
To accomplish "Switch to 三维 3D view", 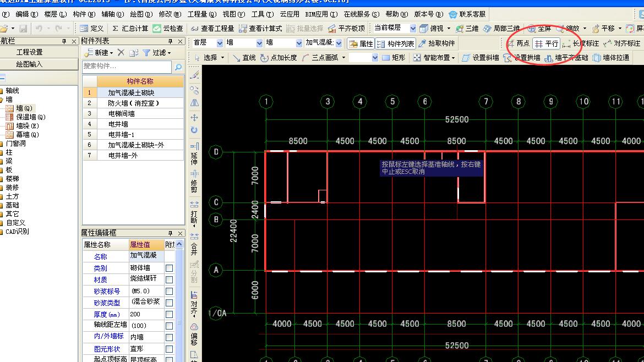I will [467, 28].
